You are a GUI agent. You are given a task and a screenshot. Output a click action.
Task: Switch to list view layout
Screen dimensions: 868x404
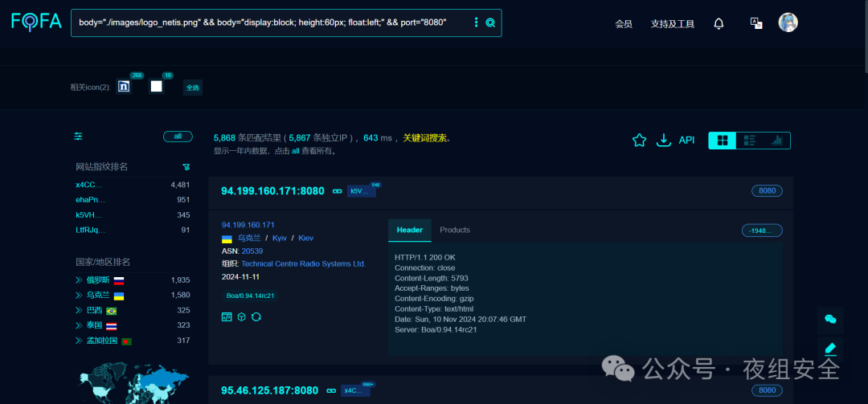pyautogui.click(x=750, y=141)
